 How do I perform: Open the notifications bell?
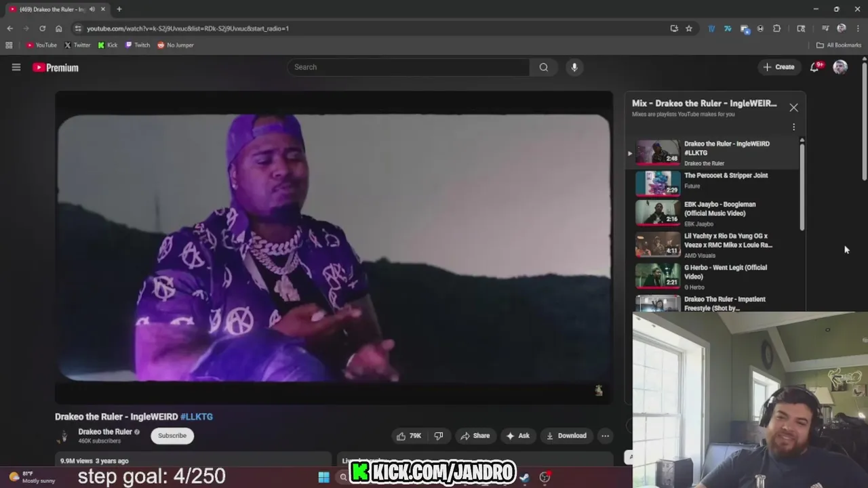(815, 67)
